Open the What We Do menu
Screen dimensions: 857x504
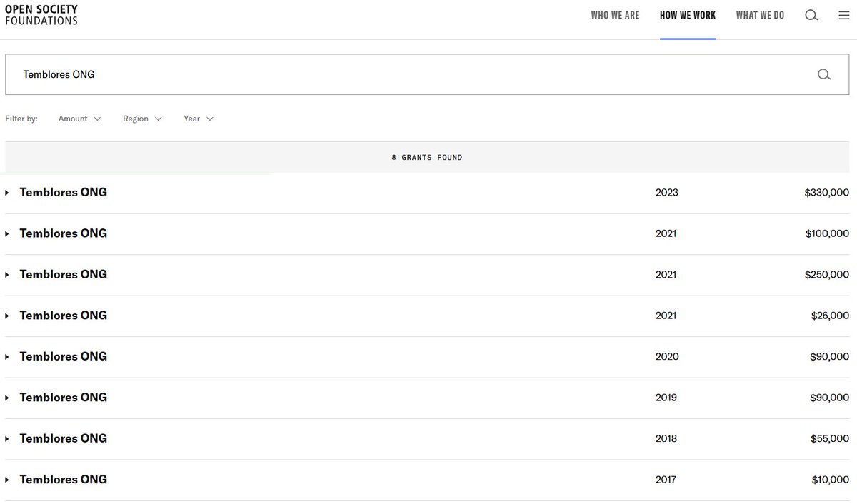point(760,15)
